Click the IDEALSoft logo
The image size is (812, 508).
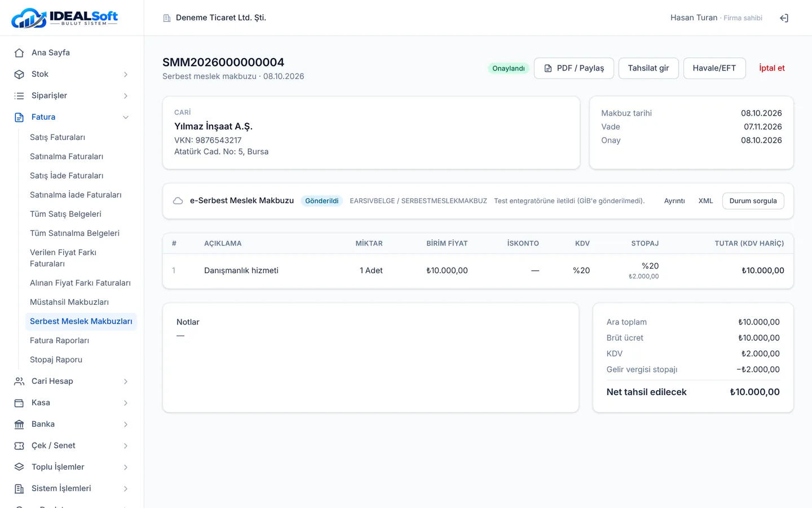(65, 18)
